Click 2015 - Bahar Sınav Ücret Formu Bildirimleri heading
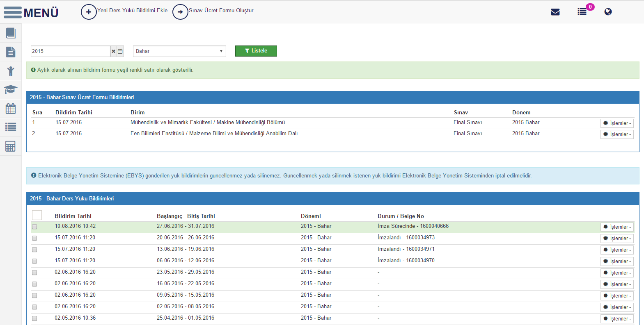The width and height of the screenshot is (644, 325). click(x=82, y=98)
